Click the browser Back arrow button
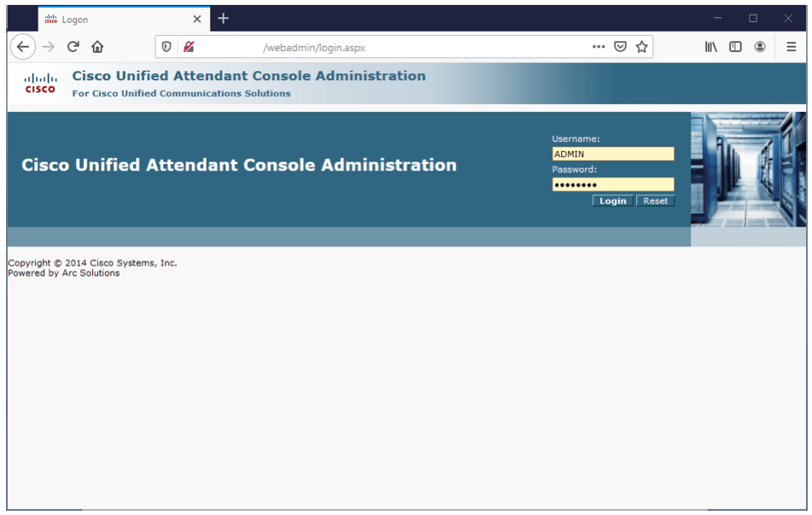Image resolution: width=812 pixels, height=515 pixels. click(x=23, y=47)
